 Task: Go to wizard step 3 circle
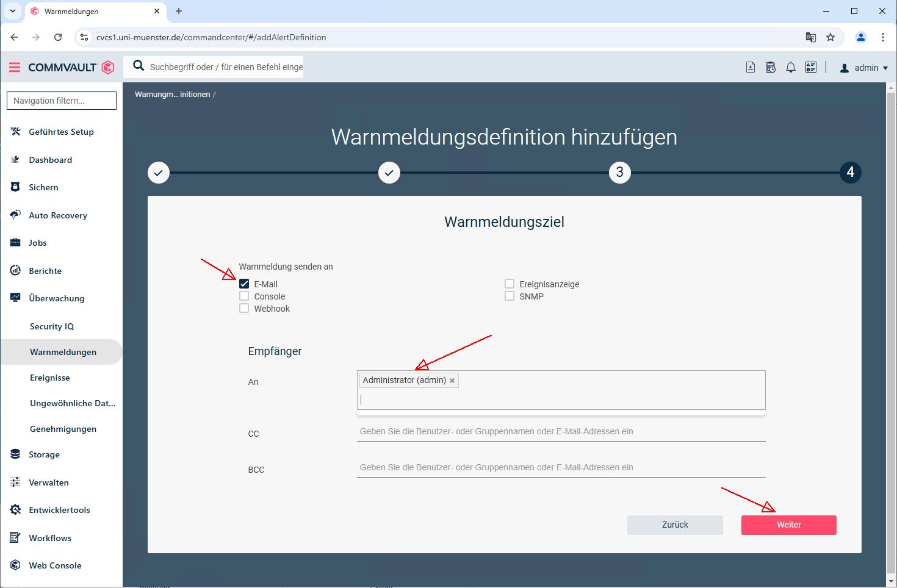[619, 173]
